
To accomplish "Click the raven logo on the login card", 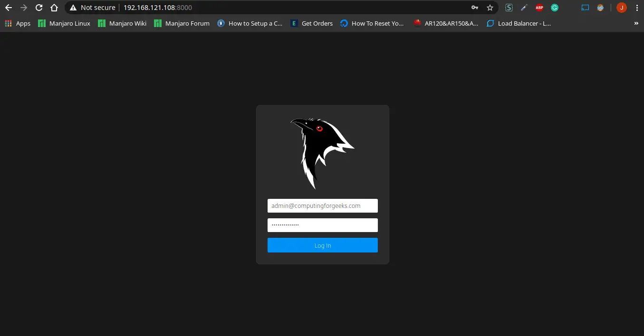I will 322,152.
